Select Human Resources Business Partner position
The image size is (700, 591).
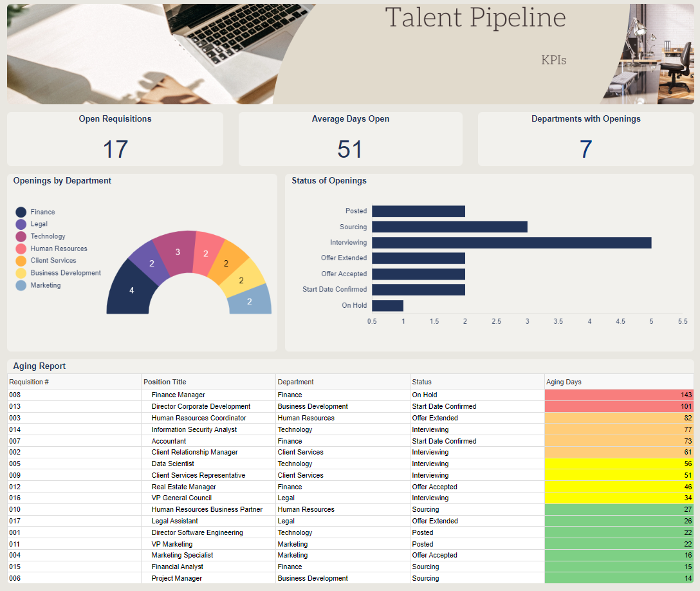coord(207,510)
